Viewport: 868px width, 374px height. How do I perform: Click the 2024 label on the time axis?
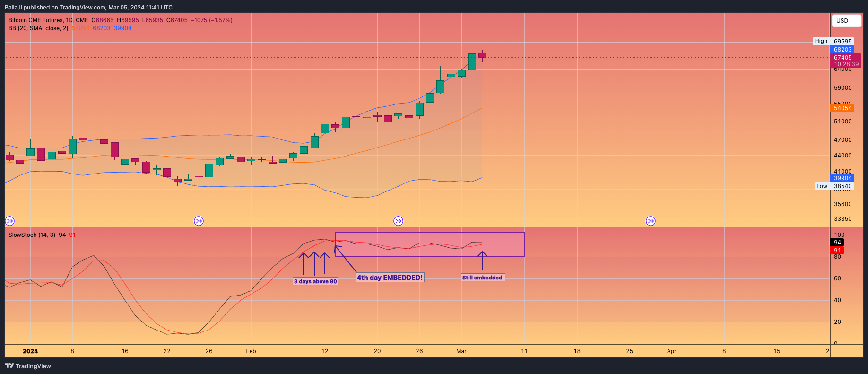(x=30, y=351)
